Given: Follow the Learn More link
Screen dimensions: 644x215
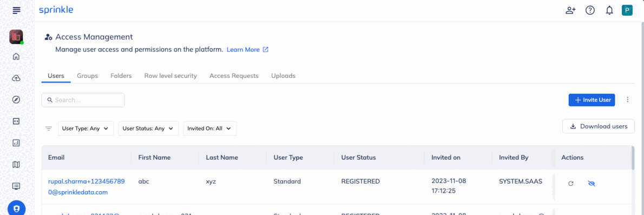Looking at the screenshot, I should pyautogui.click(x=247, y=50).
